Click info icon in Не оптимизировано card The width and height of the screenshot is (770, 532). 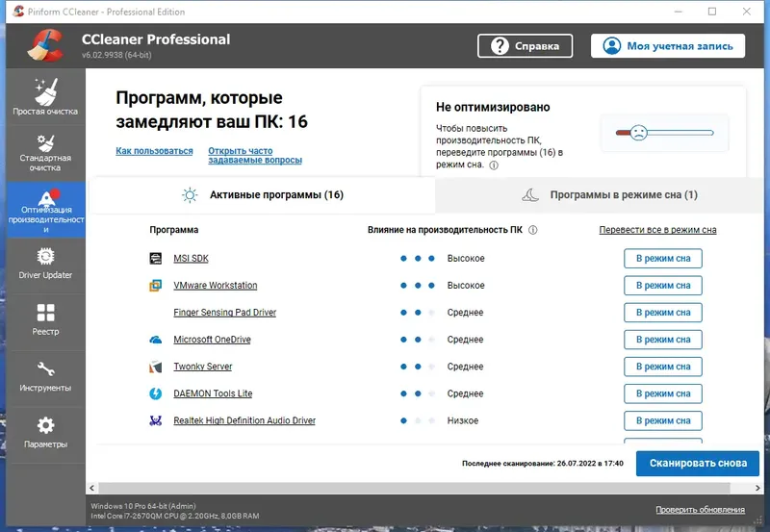pyautogui.click(x=494, y=165)
